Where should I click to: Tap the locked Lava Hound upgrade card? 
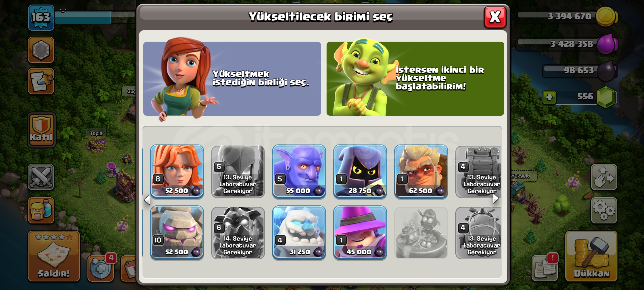click(x=238, y=233)
